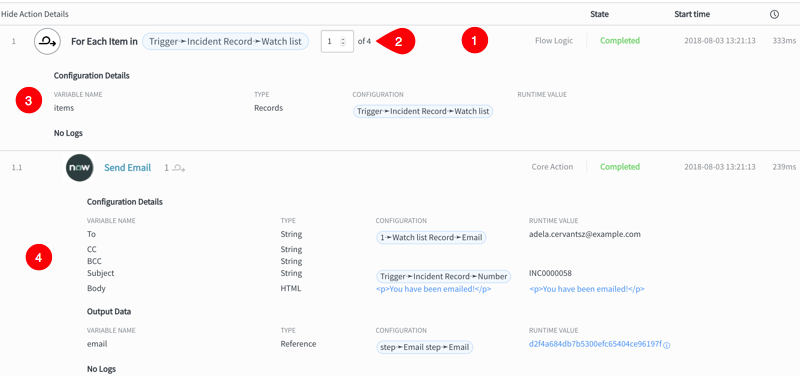This screenshot has height=376, width=800.
Task: Click the 'BCC' variable name
Action: [x=94, y=261]
